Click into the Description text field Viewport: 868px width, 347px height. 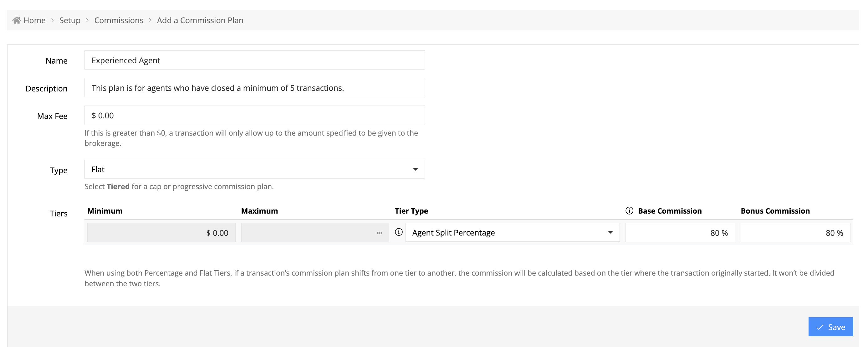(x=254, y=88)
